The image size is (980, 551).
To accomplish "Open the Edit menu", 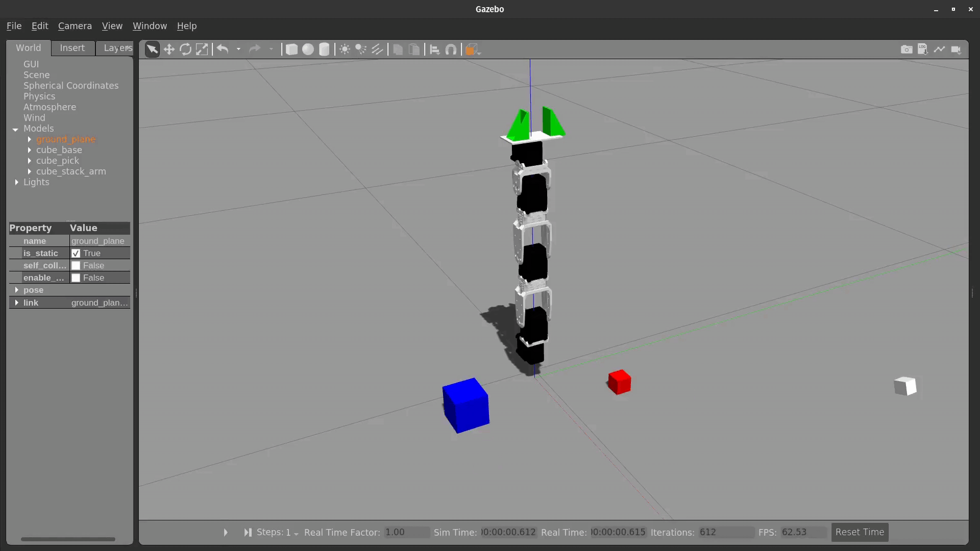I will pos(39,26).
